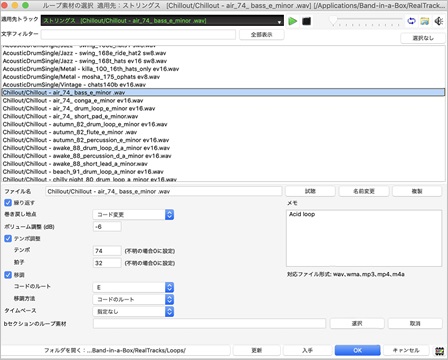Toggle the 繰り返す checkbox
This screenshot has width=448, height=360.
tap(8, 203)
